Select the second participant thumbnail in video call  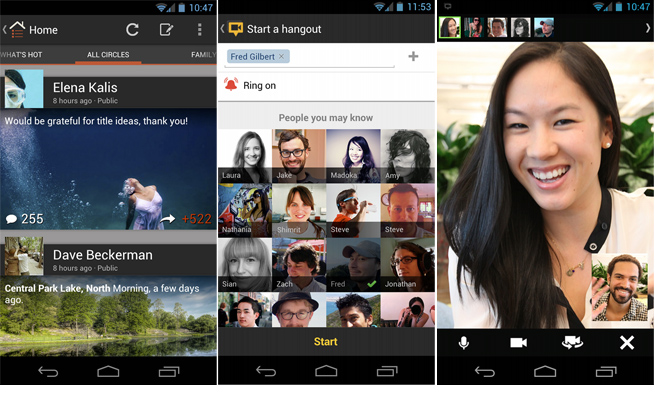[x=474, y=28]
